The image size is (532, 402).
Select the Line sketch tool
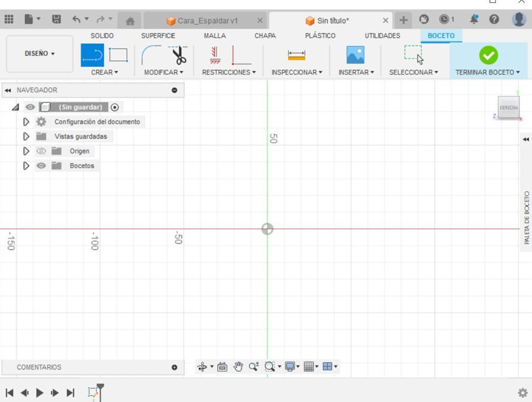(x=92, y=55)
